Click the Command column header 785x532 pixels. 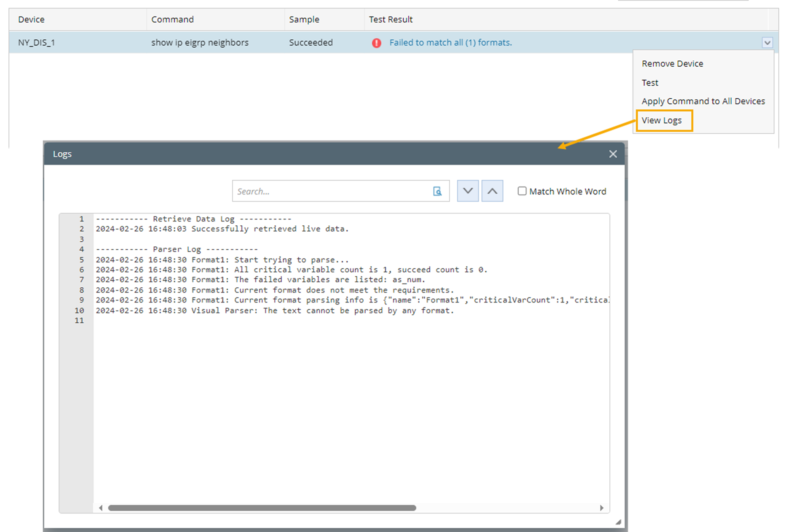[x=172, y=19]
